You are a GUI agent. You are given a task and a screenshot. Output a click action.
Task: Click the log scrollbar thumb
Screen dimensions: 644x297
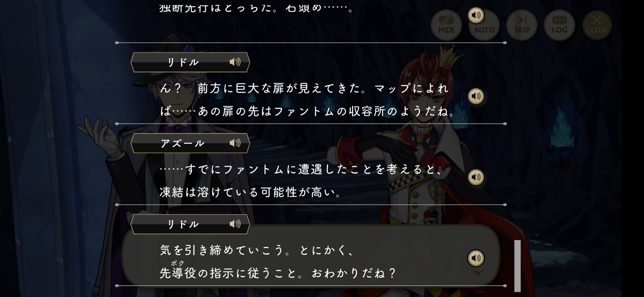(x=517, y=266)
